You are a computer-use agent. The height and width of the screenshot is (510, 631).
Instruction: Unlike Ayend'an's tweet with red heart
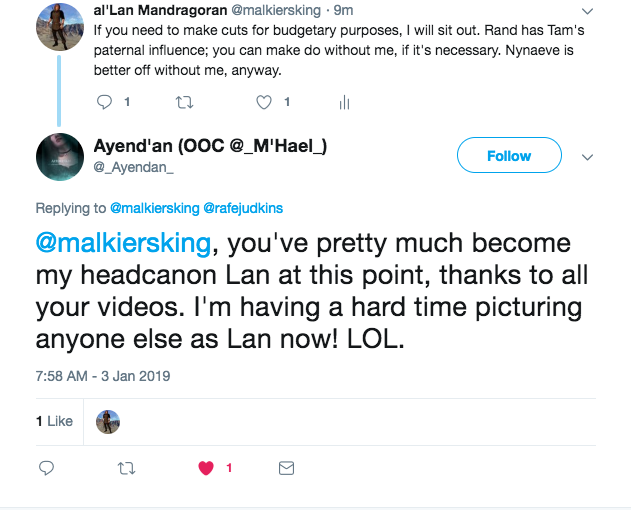[x=207, y=468]
